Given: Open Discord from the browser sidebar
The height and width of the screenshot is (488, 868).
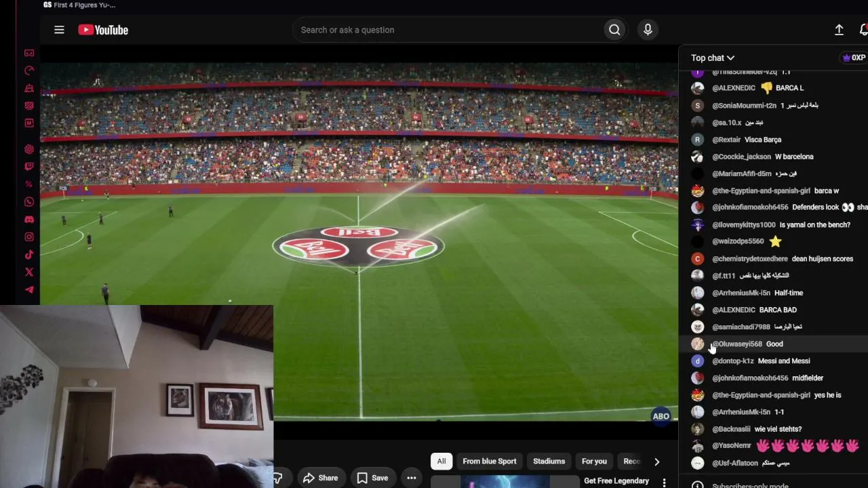Looking at the screenshot, I should click(x=29, y=220).
